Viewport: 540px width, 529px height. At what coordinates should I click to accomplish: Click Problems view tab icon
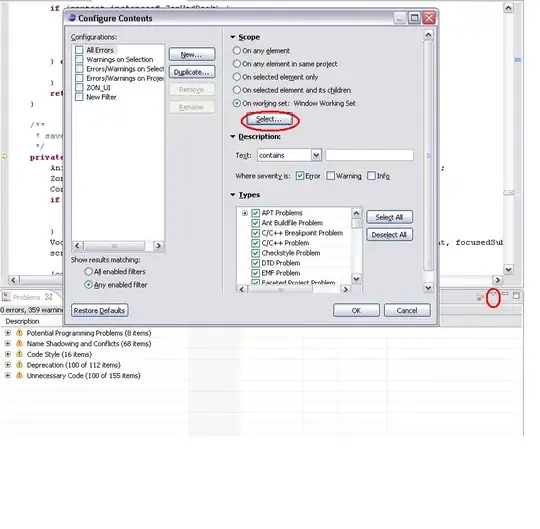(6, 297)
